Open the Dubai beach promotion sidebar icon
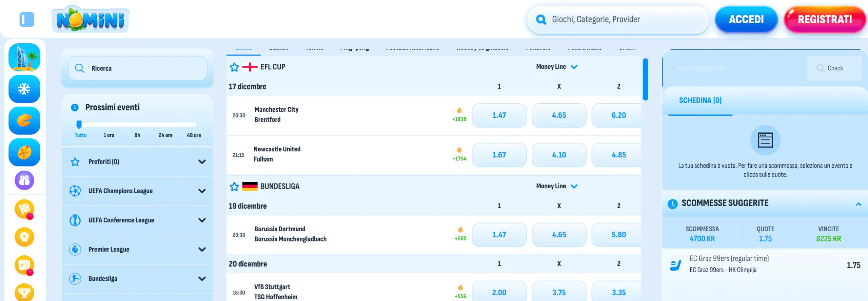868x301 pixels. (24, 57)
